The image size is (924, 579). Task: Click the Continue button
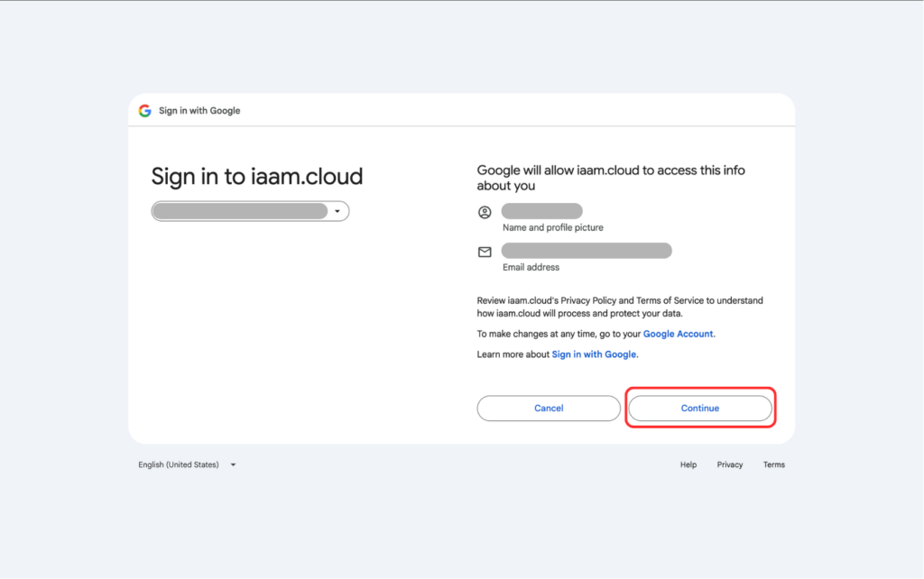(x=700, y=409)
